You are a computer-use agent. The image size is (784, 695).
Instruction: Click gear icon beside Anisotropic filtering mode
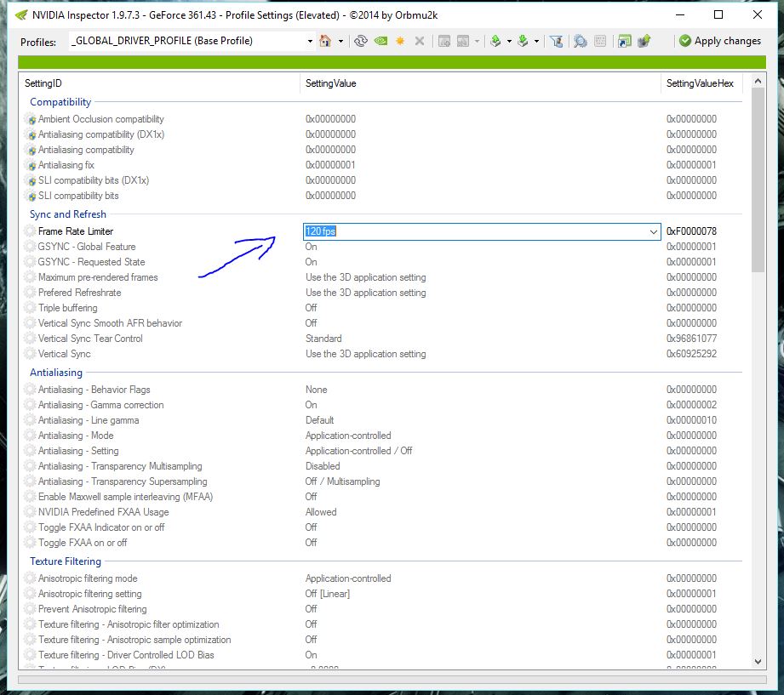coord(31,578)
